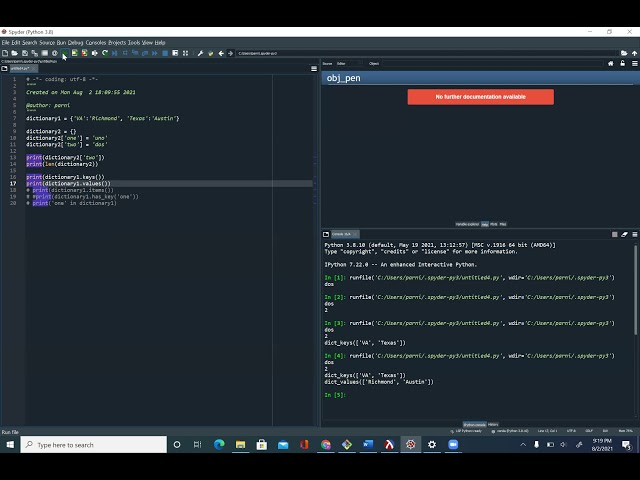Open the Consoles menu
Screen dimensions: 640x480
tap(96, 42)
